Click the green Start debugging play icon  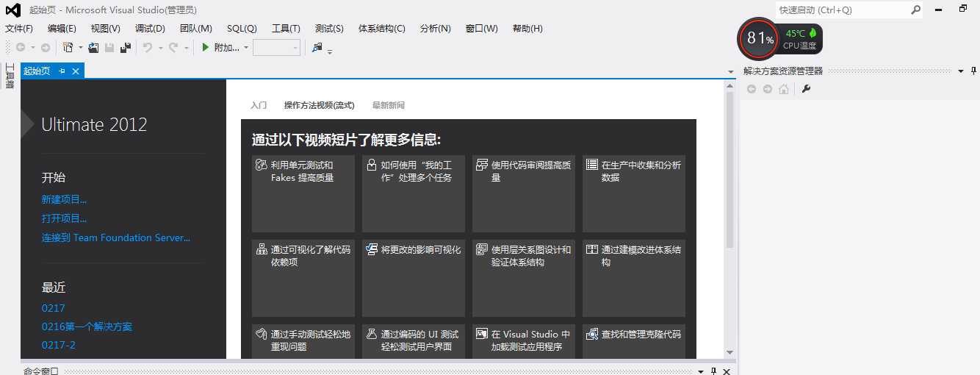point(206,48)
